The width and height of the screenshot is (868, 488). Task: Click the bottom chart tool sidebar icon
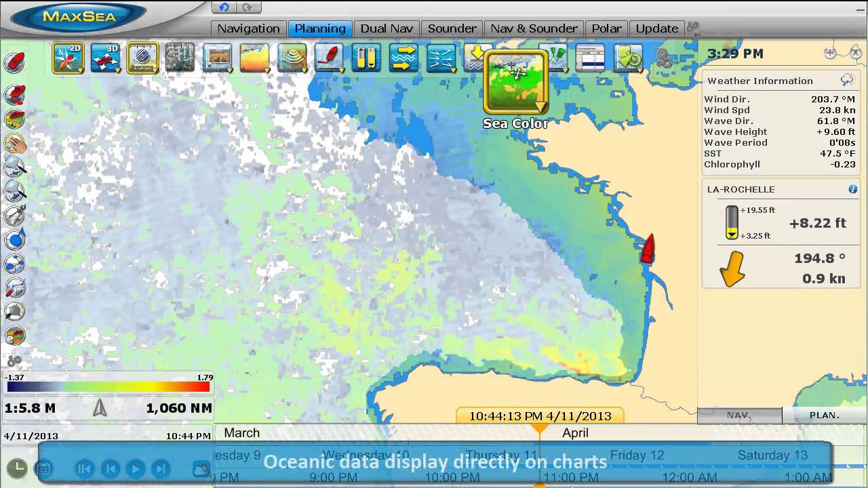(15, 335)
